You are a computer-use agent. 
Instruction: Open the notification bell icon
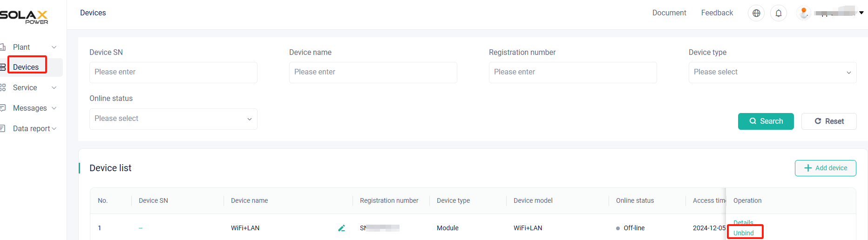coord(779,13)
